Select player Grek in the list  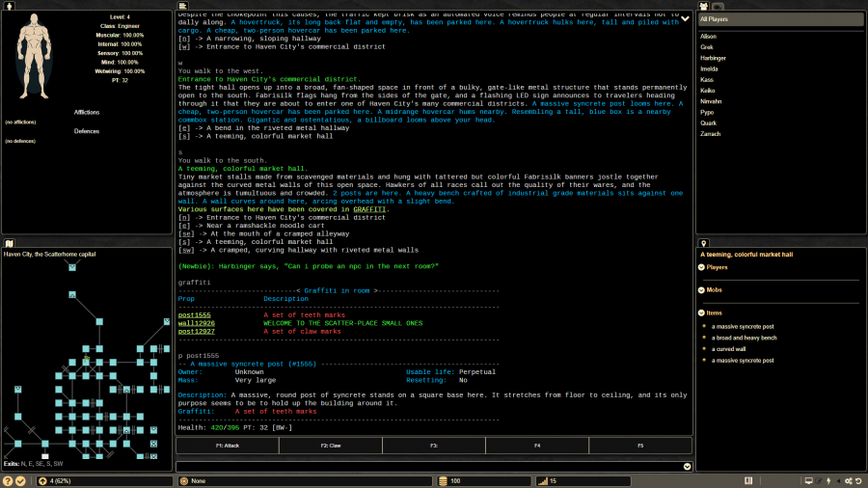(706, 47)
